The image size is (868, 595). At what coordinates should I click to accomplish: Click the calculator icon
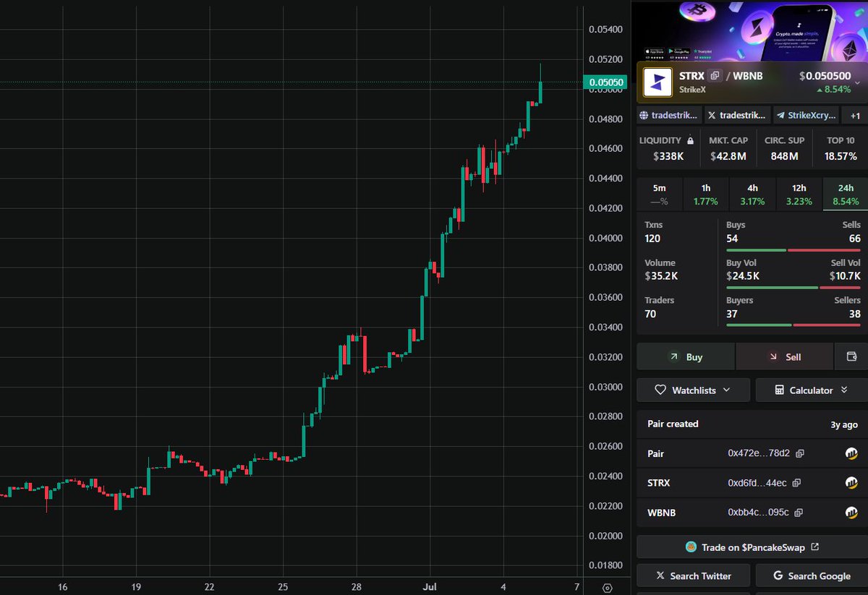[779, 390]
